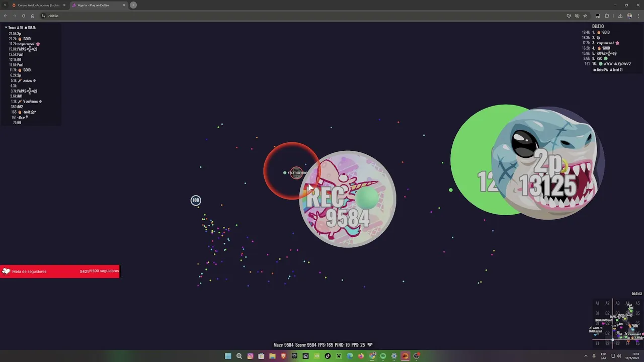
Task: Click the browser forward arrow
Action: coord(14,16)
